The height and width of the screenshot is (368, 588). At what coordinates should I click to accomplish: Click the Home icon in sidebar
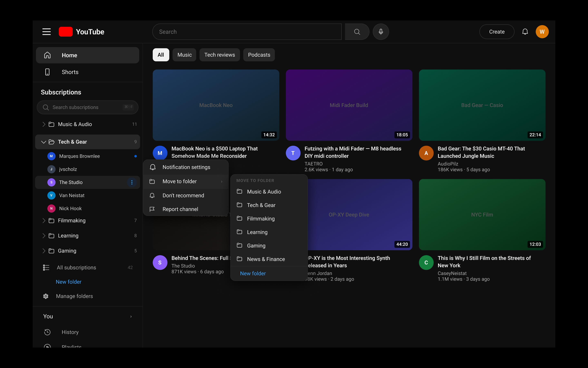point(47,55)
